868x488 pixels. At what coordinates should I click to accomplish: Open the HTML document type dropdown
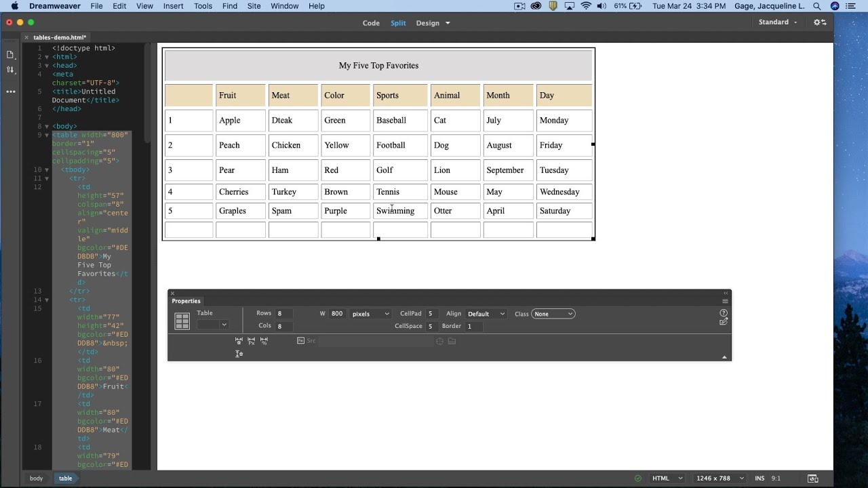click(x=668, y=479)
